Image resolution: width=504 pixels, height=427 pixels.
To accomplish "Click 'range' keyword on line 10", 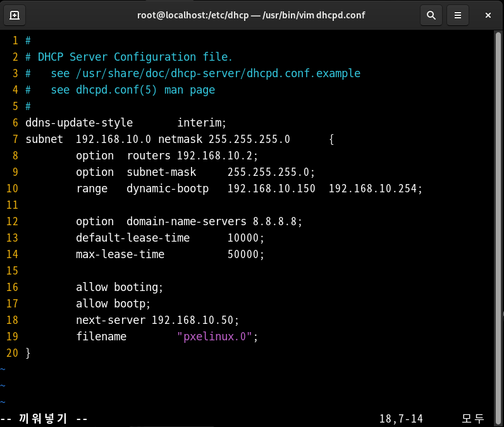I will 92,189.
